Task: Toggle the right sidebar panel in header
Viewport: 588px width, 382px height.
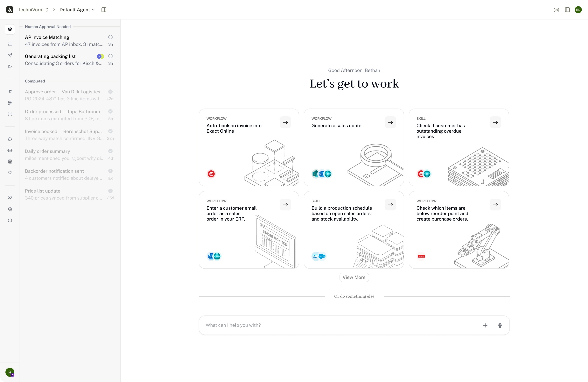Action: tap(567, 10)
